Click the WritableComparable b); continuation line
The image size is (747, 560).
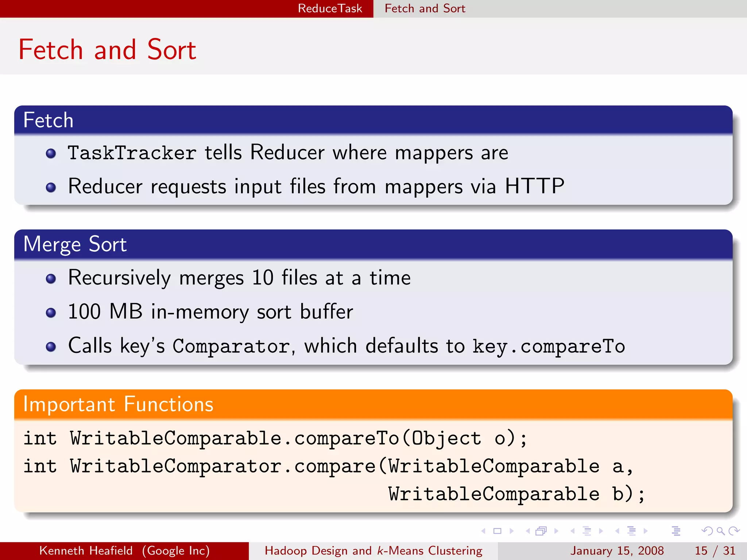coord(516,494)
